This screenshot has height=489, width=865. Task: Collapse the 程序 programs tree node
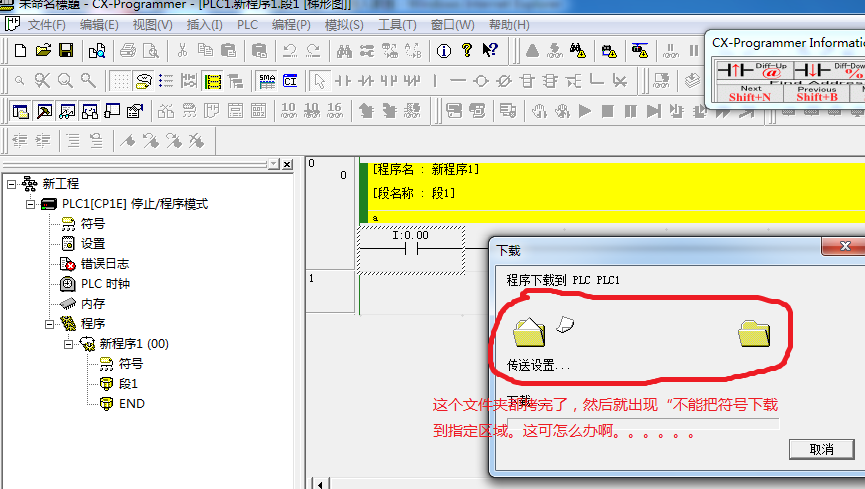(48, 324)
